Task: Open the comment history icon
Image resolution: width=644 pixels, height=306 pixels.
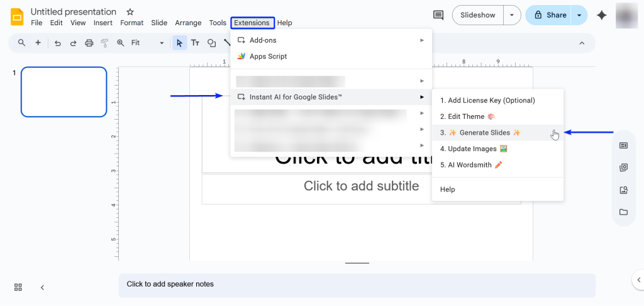Action: point(438,15)
